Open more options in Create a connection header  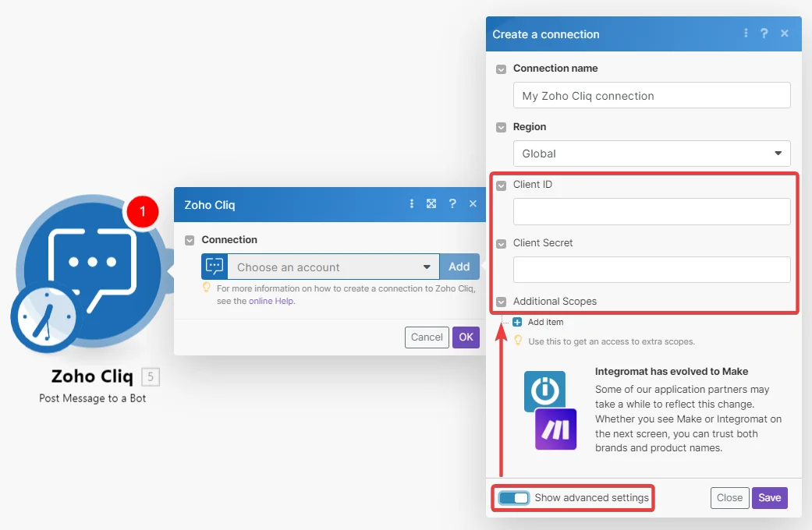tap(746, 33)
